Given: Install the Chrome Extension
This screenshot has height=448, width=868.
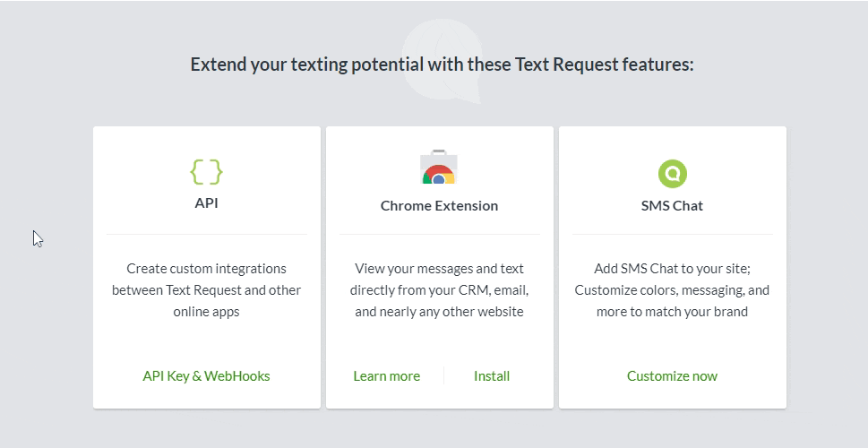Looking at the screenshot, I should click(x=492, y=376).
